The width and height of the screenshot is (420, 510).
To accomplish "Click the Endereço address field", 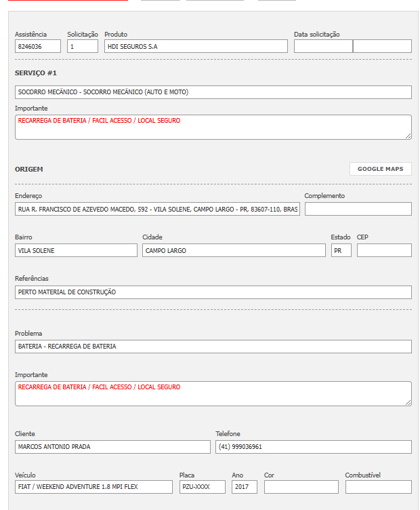I will pos(157,209).
